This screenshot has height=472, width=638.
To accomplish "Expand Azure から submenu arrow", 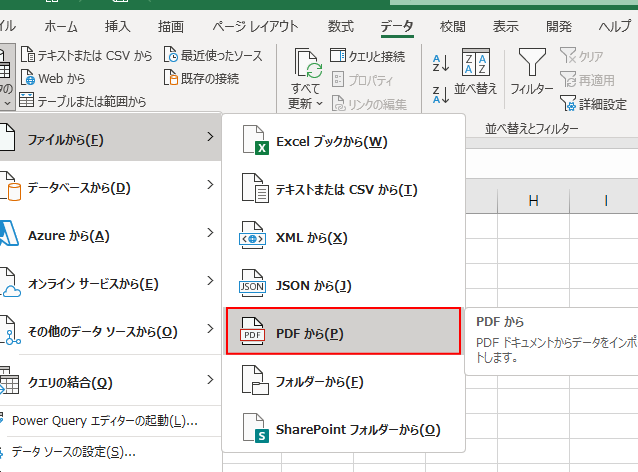I will [210, 233].
